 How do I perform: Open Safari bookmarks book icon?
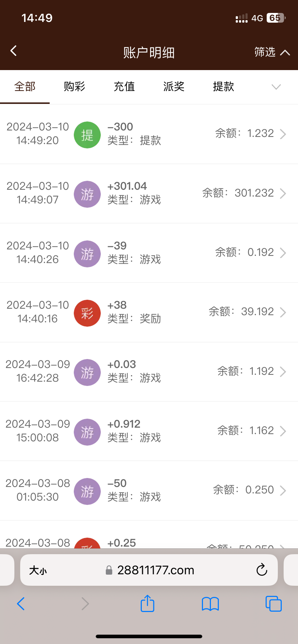(211, 604)
